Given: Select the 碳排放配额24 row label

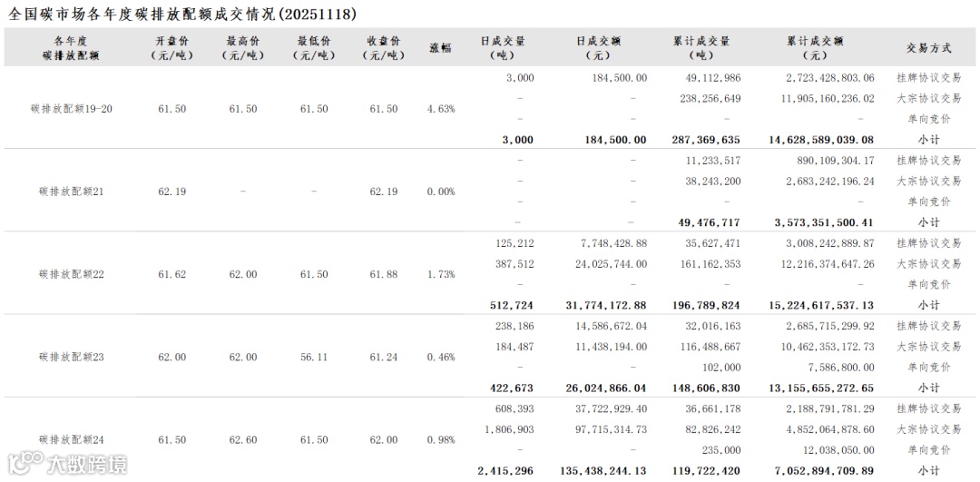Looking at the screenshot, I should click(x=72, y=440).
